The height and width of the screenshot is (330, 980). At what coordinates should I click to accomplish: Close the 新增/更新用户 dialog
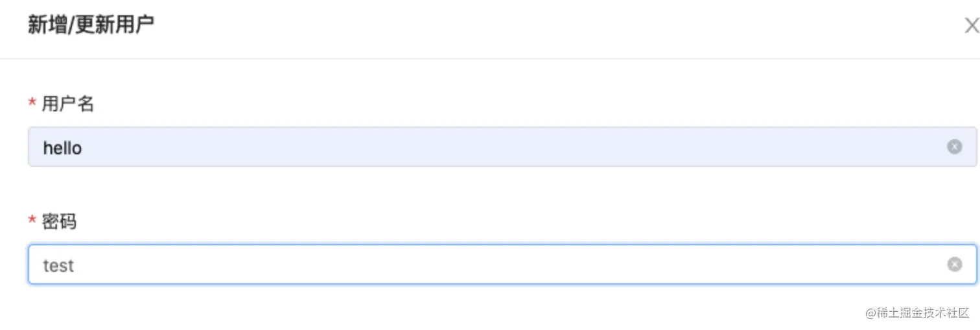971,26
